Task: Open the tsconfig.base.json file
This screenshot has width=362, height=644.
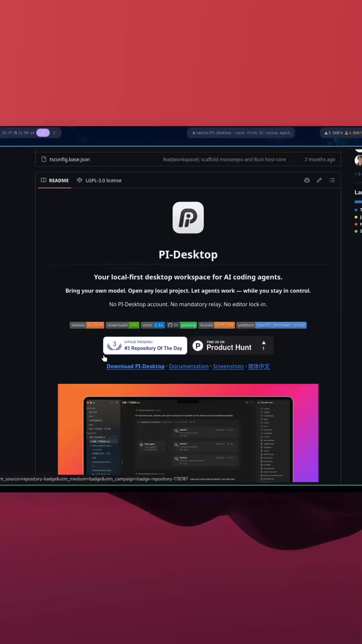Action: (70, 159)
